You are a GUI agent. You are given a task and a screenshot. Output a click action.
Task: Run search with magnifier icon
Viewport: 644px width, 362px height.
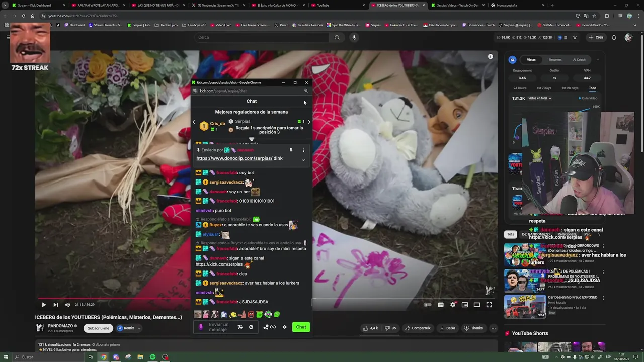pyautogui.click(x=337, y=37)
